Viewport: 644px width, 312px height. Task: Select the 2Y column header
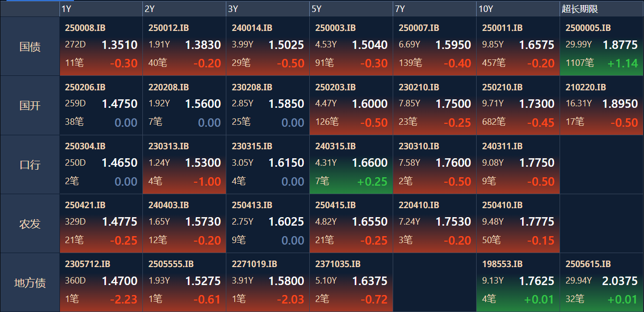pos(184,9)
